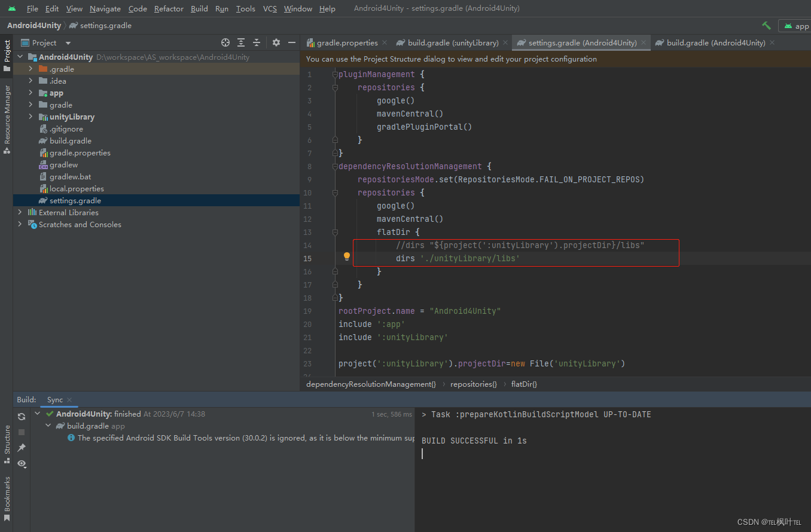811x532 pixels.
Task: Click the flatDir{} breadcrumb
Action: (524, 384)
